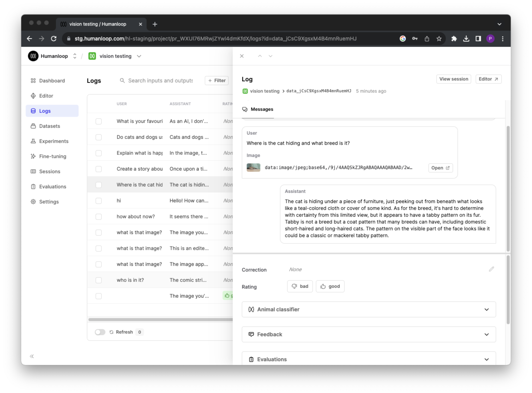Check the 'Explain what is hap' row checkbox

[x=99, y=153]
